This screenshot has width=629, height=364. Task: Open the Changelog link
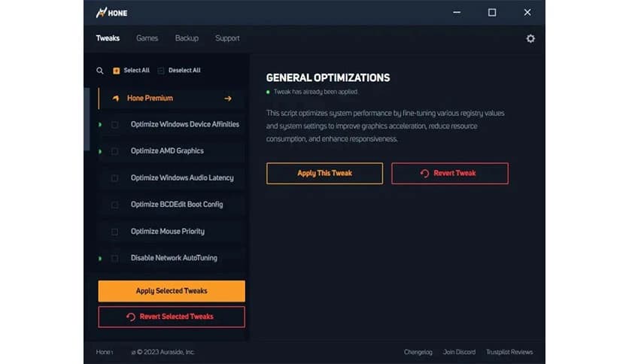pos(418,352)
